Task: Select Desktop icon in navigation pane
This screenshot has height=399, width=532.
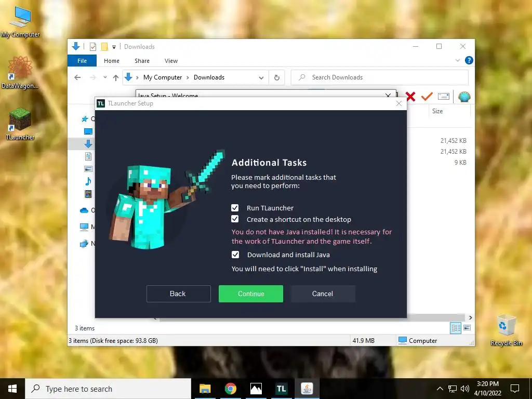Action: point(88,131)
